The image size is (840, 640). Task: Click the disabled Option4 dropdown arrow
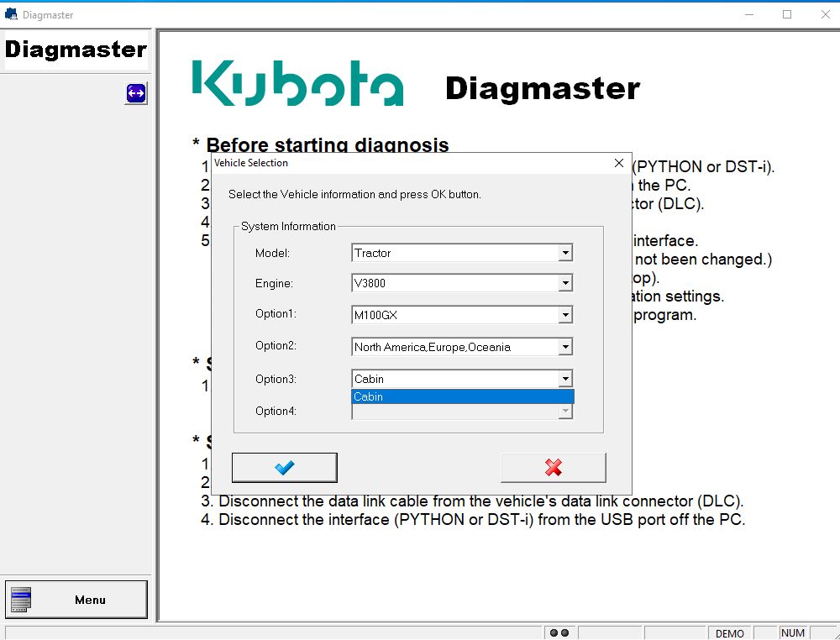click(565, 412)
